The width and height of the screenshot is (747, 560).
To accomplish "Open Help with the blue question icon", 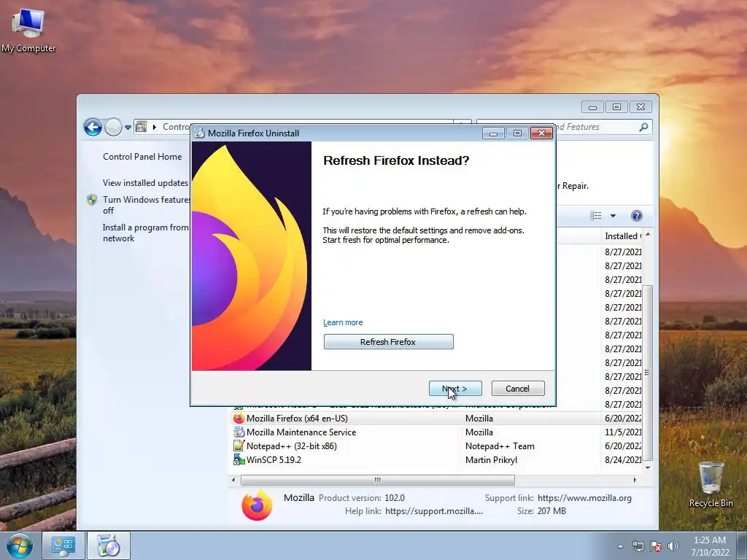I will tap(636, 216).
